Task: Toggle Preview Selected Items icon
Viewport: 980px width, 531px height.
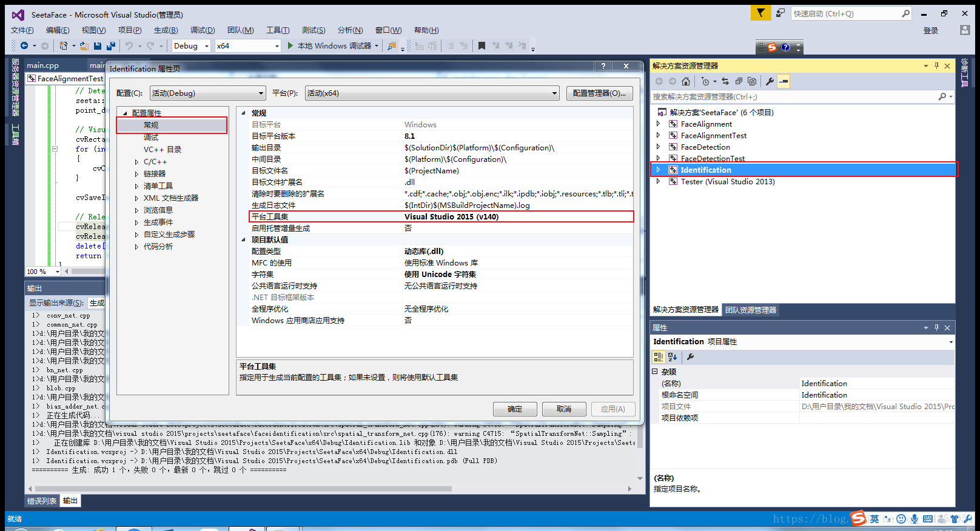Action: point(784,81)
